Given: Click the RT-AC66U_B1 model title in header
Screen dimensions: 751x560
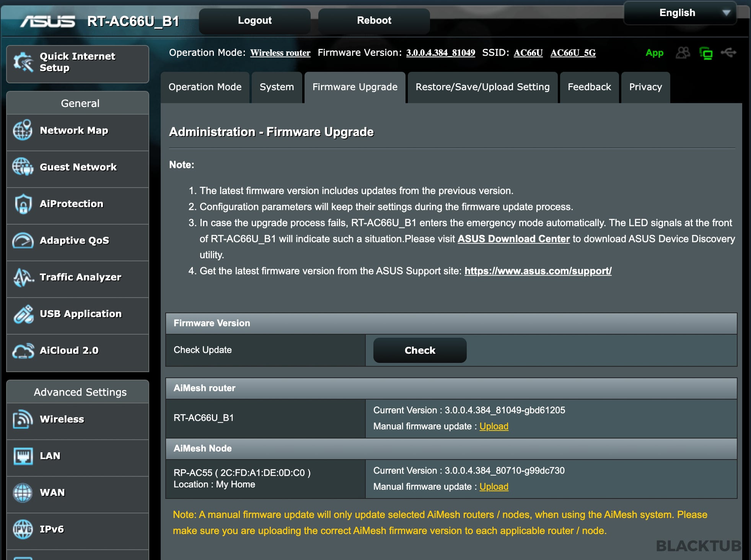Looking at the screenshot, I should 133,21.
